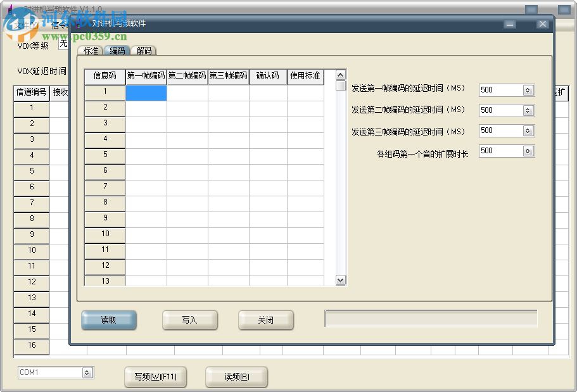Click the second frame delay value field
The width and height of the screenshot is (577, 392).
pos(501,110)
